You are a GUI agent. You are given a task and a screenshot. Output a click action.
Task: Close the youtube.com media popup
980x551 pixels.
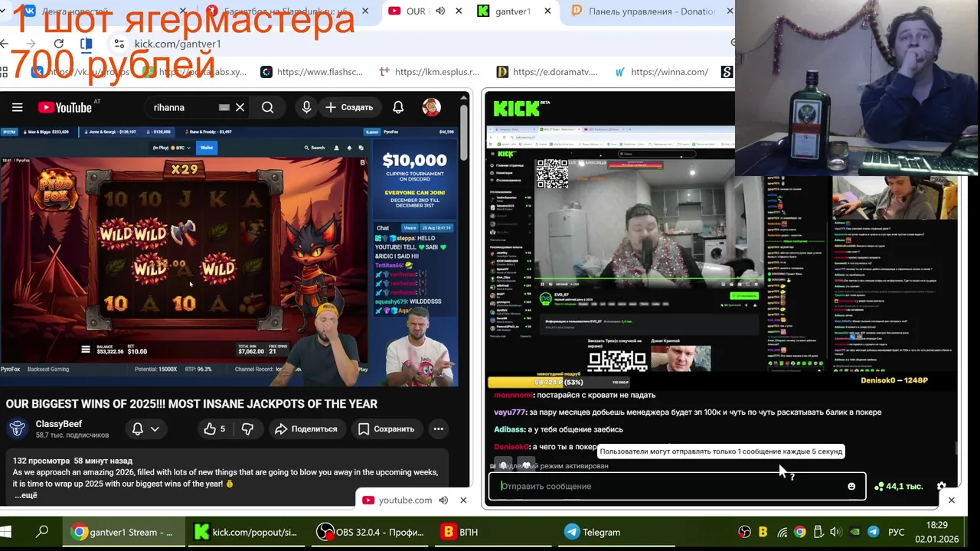[x=463, y=500]
